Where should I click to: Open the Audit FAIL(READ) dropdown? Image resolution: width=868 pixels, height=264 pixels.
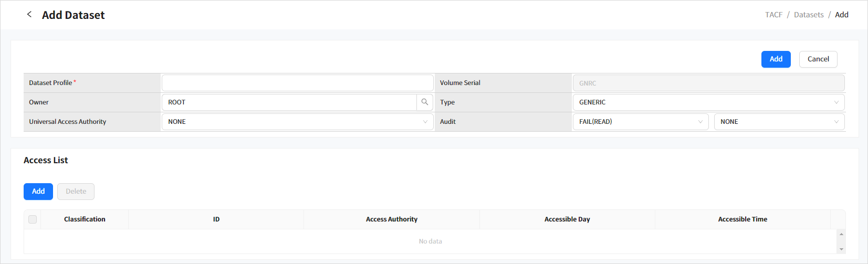pyautogui.click(x=640, y=122)
